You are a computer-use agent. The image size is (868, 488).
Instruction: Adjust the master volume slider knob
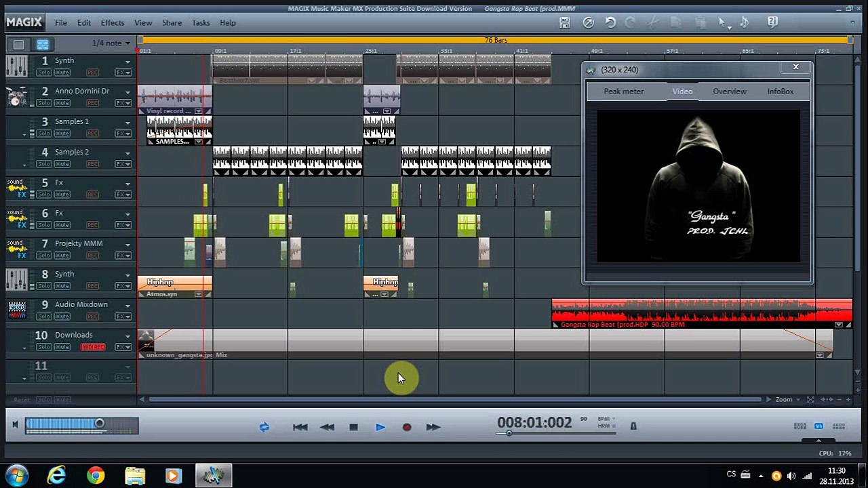[100, 424]
